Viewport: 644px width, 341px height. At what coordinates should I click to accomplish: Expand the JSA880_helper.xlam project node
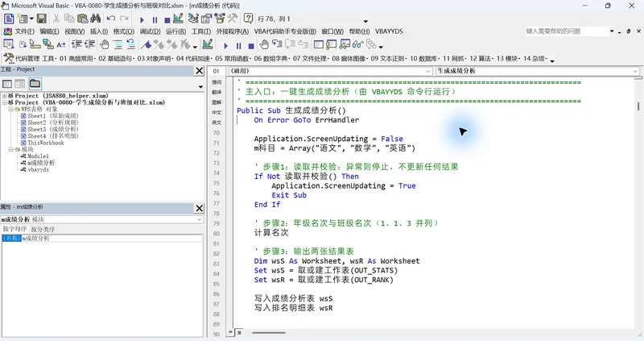click(5, 95)
